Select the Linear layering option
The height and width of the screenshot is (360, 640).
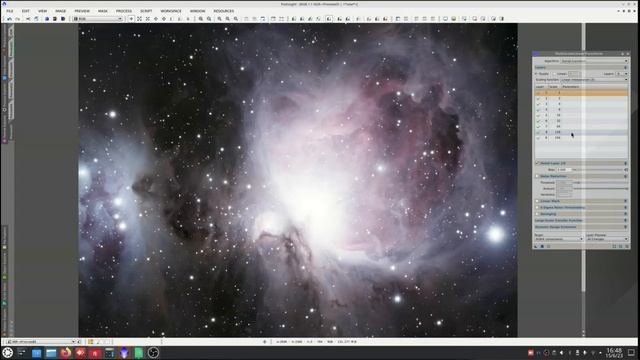tap(560, 74)
